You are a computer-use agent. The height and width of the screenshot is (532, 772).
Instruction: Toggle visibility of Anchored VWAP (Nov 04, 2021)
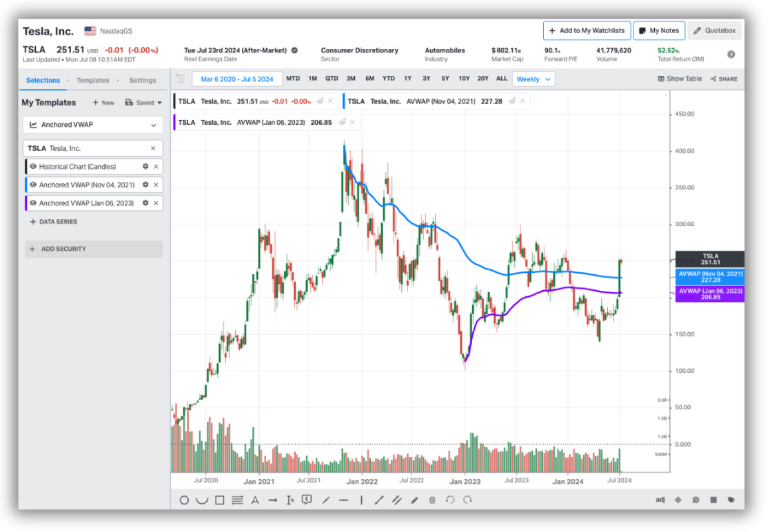click(33, 185)
